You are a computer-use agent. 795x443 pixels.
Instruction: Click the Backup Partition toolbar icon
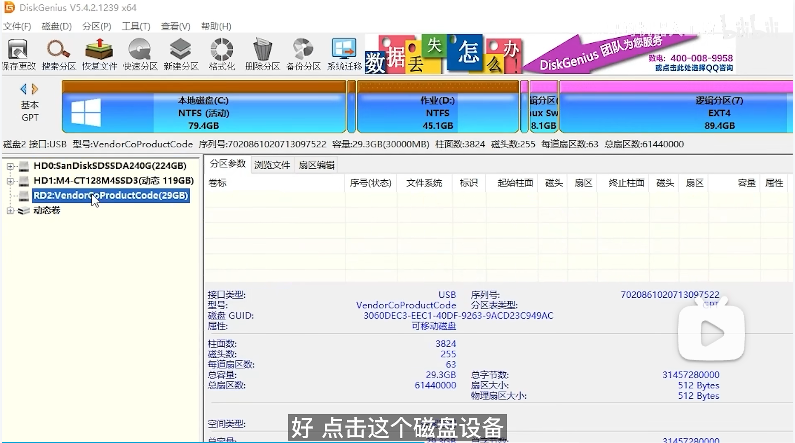pos(303,55)
